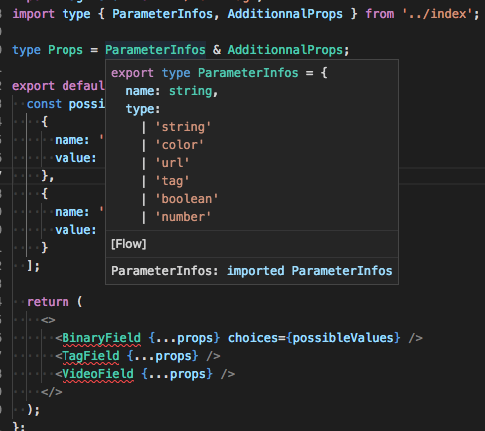This screenshot has width=485, height=431.
Task: Click the 'number' literal option in tooltip
Action: 183,217
